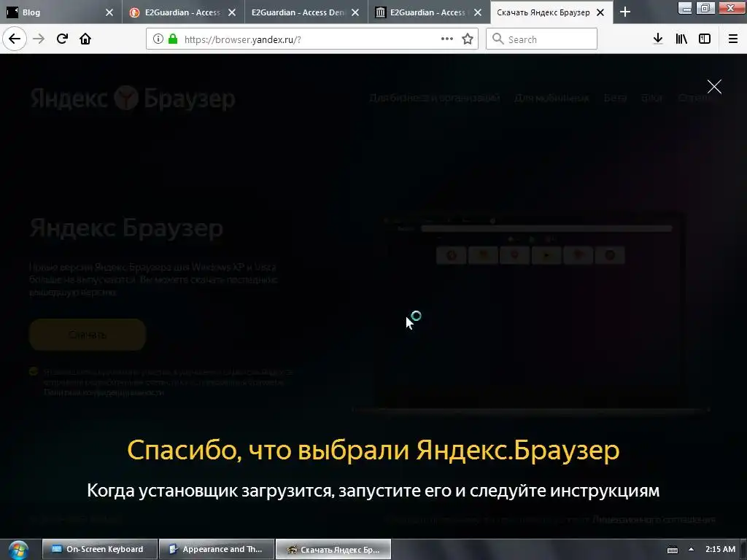Switch to the Blog tab
747x560 pixels.
(x=57, y=12)
